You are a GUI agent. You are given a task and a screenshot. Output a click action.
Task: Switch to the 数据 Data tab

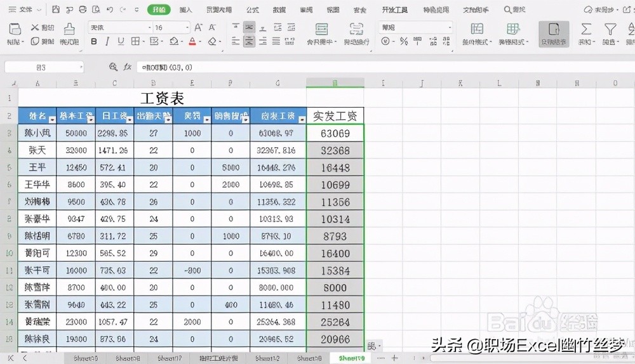[x=279, y=10]
